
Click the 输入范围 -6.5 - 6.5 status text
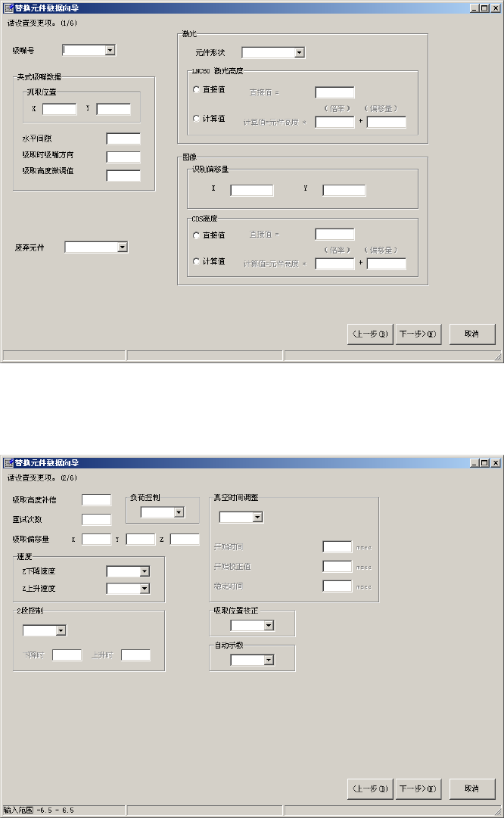pyautogui.click(x=39, y=810)
